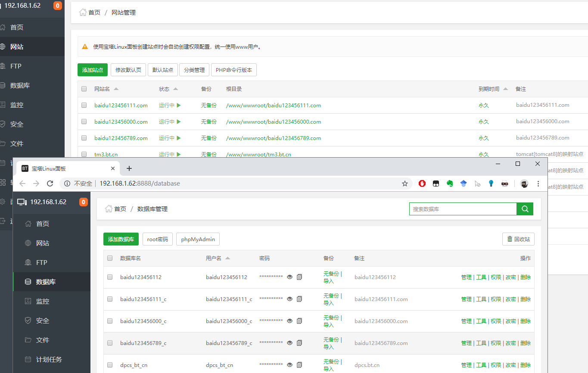Open 数据库 in the front sidebar
The height and width of the screenshot is (373, 588).
[52, 282]
